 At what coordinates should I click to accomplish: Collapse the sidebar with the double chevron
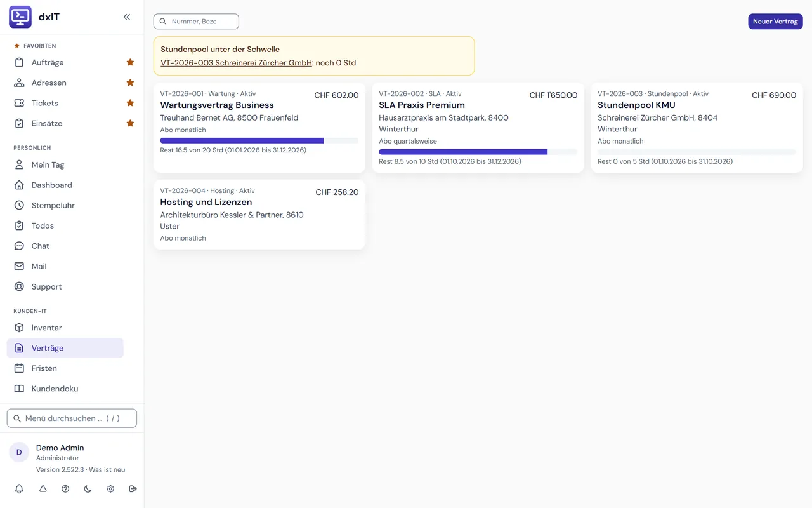(127, 17)
